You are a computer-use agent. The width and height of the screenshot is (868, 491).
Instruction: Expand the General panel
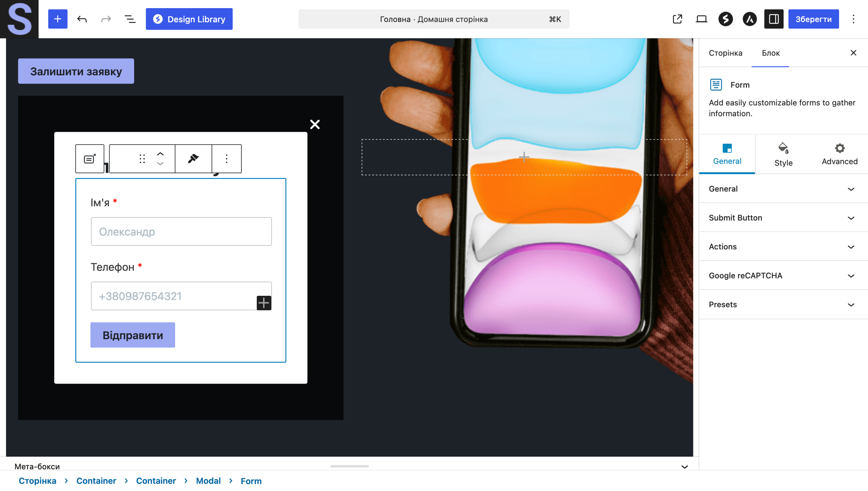click(x=783, y=189)
